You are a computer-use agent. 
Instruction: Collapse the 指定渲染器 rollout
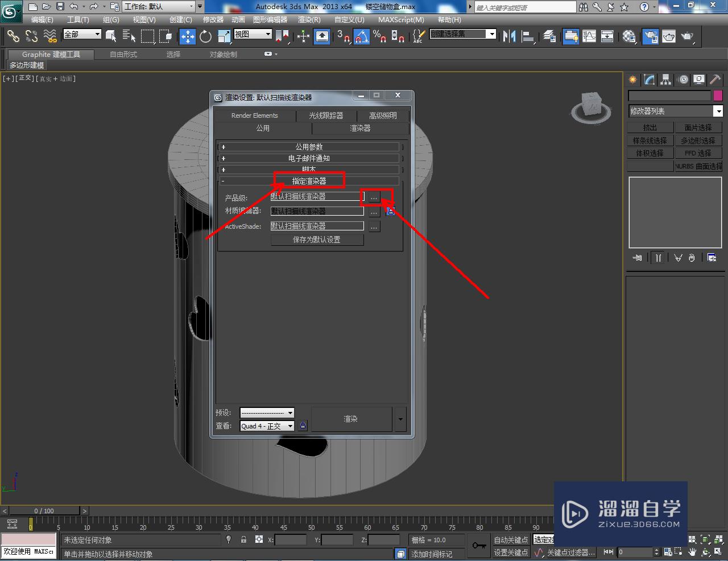[x=310, y=181]
